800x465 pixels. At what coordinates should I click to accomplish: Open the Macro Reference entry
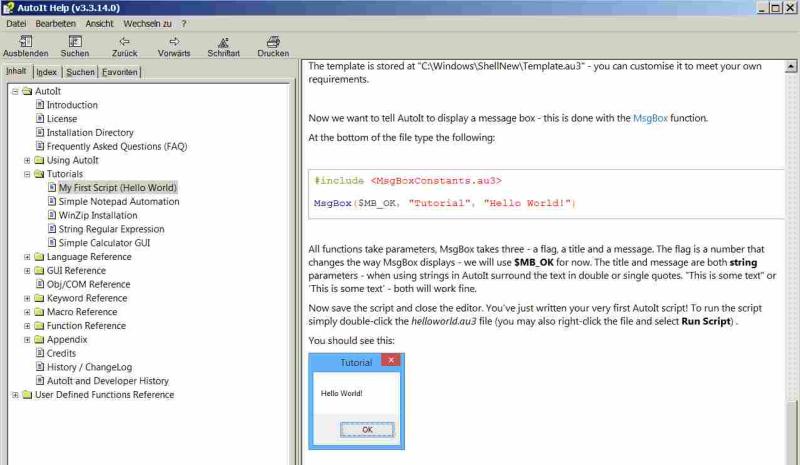click(82, 312)
